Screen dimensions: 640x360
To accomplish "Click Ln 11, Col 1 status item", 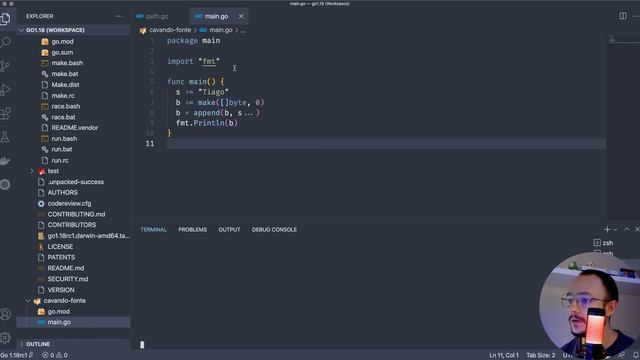I will (504, 355).
